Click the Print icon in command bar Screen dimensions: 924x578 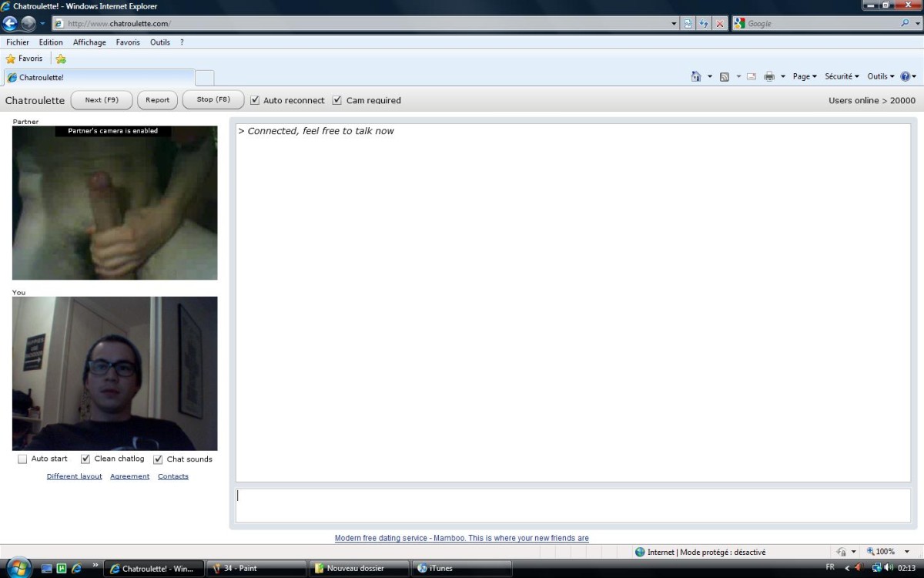coord(768,76)
